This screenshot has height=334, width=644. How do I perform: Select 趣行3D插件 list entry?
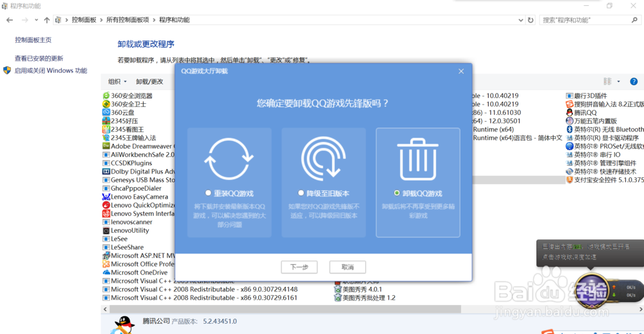[586, 95]
